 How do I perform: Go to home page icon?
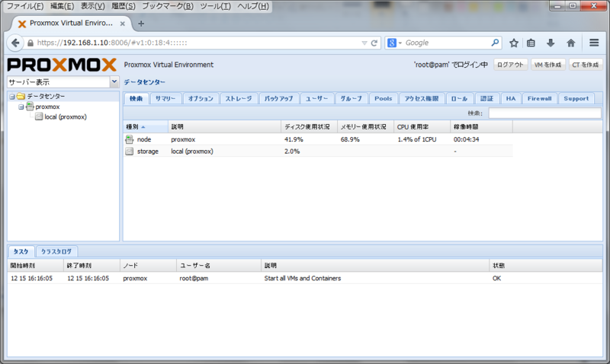pyautogui.click(x=570, y=43)
